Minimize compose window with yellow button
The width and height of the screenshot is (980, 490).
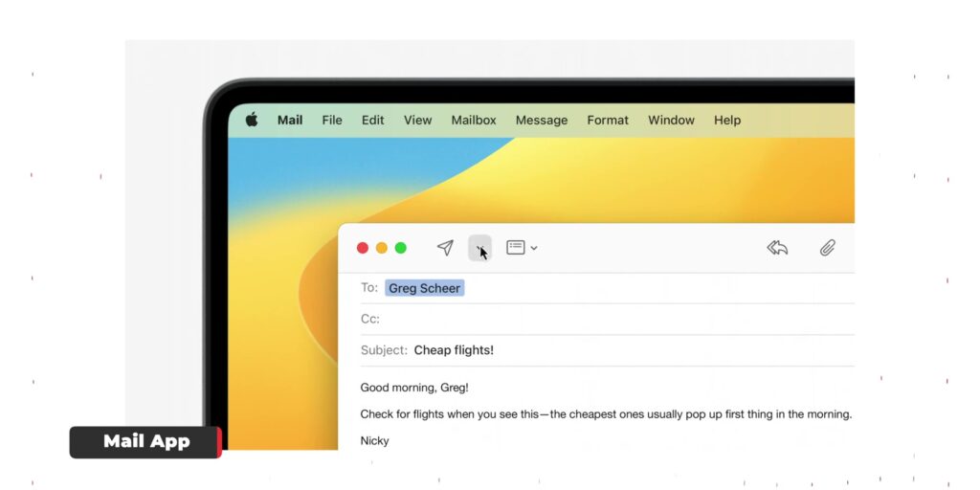381,248
